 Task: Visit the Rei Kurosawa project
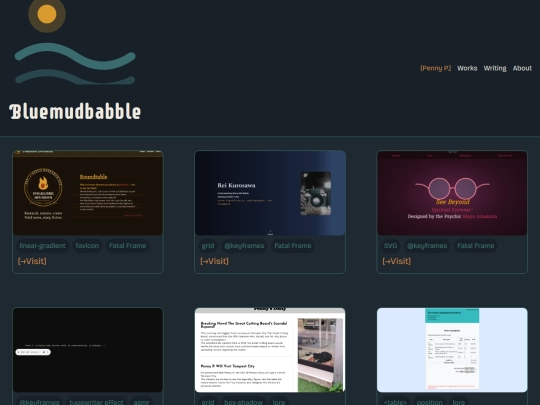(214, 261)
